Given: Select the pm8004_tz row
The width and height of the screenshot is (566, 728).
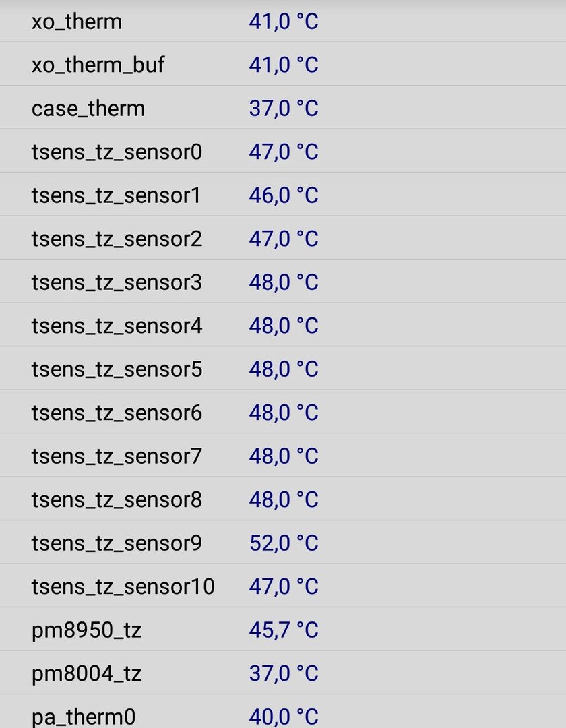Looking at the screenshot, I should (283, 673).
